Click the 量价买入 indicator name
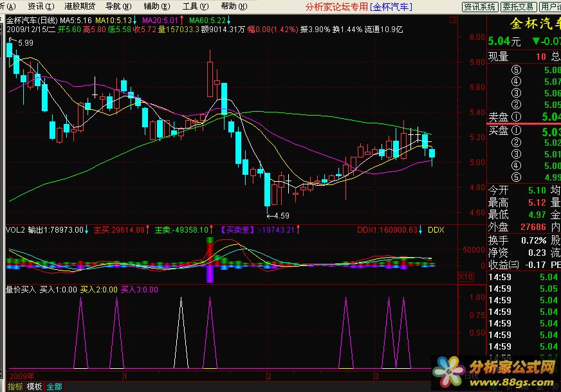Viewport: 561px width, 392px height. 21,289
